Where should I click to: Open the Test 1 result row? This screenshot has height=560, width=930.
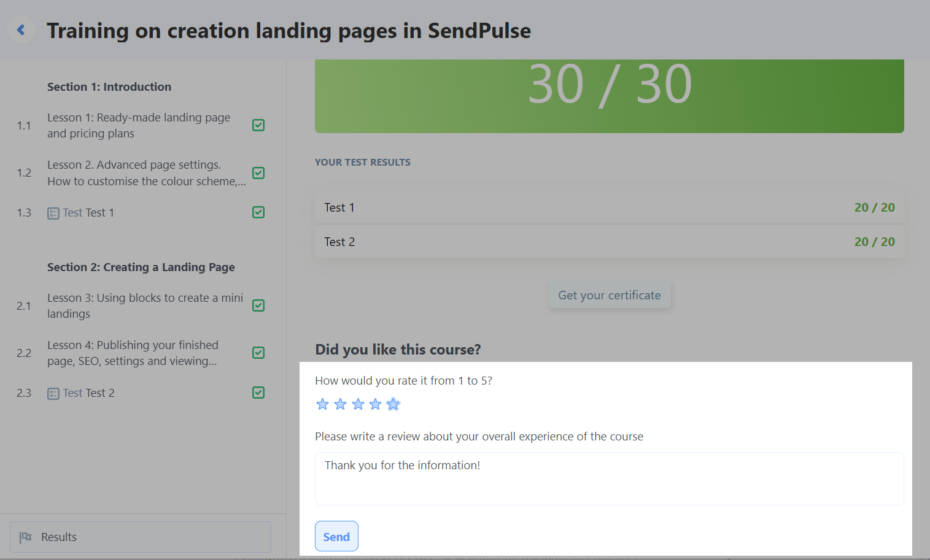pyautogui.click(x=609, y=207)
